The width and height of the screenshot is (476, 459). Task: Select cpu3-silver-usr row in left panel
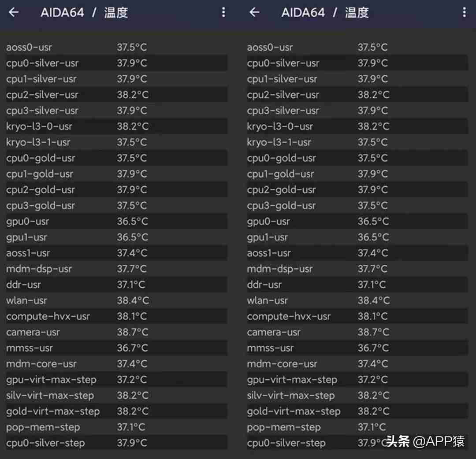[116, 110]
